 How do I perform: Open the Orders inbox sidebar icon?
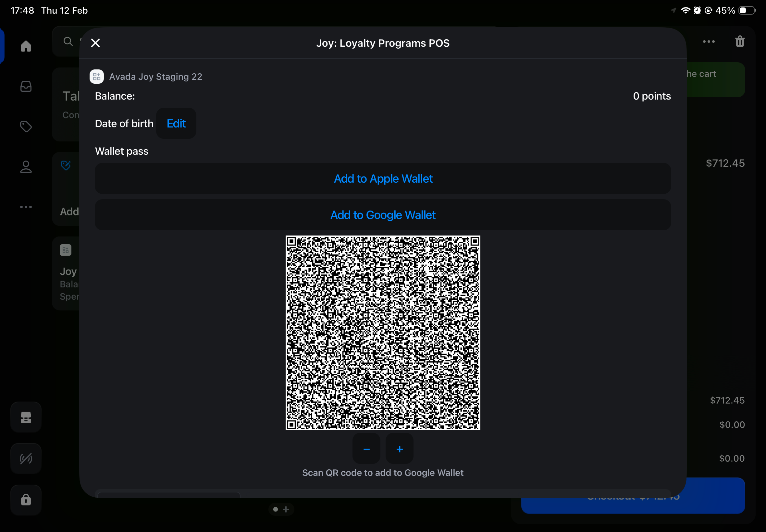tap(26, 86)
